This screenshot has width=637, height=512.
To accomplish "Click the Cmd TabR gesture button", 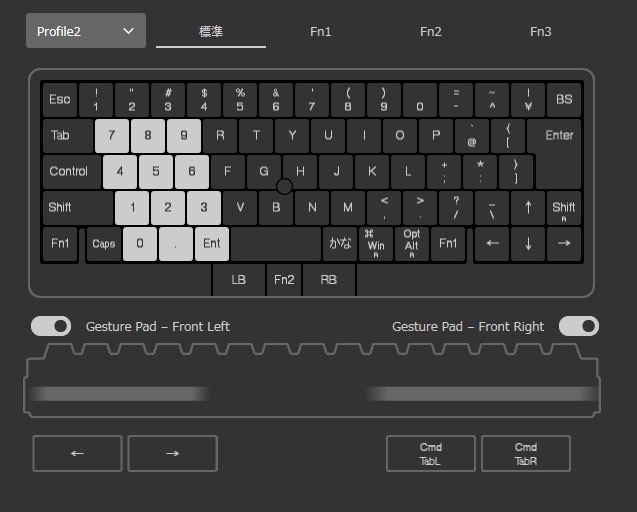I will point(526,453).
